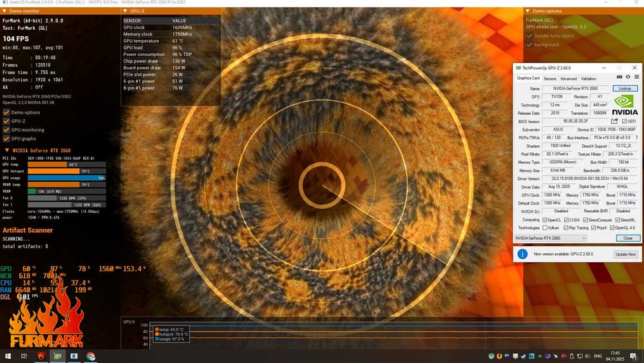Click the GPU-Z refresh icon

coord(627,77)
